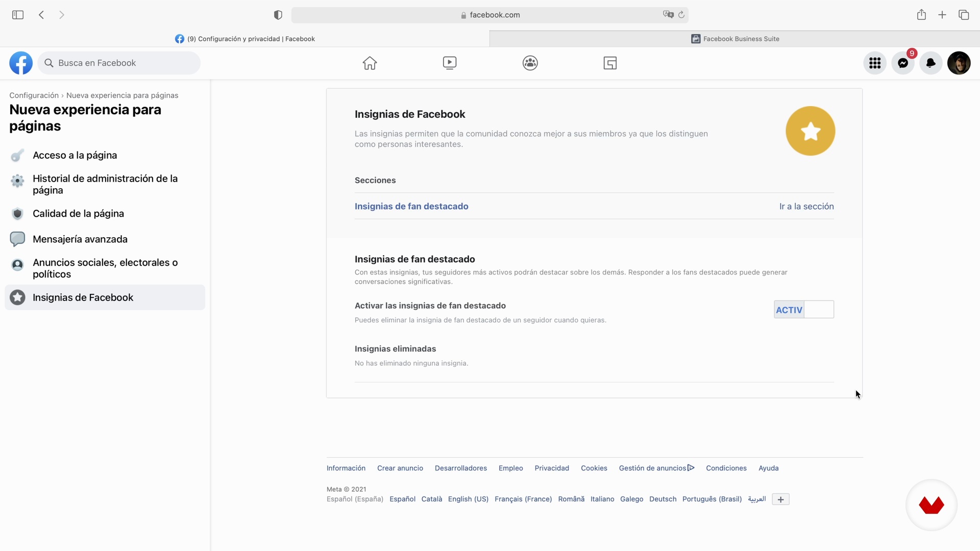
Task: Click the red floating chat bubble
Action: pyautogui.click(x=932, y=505)
